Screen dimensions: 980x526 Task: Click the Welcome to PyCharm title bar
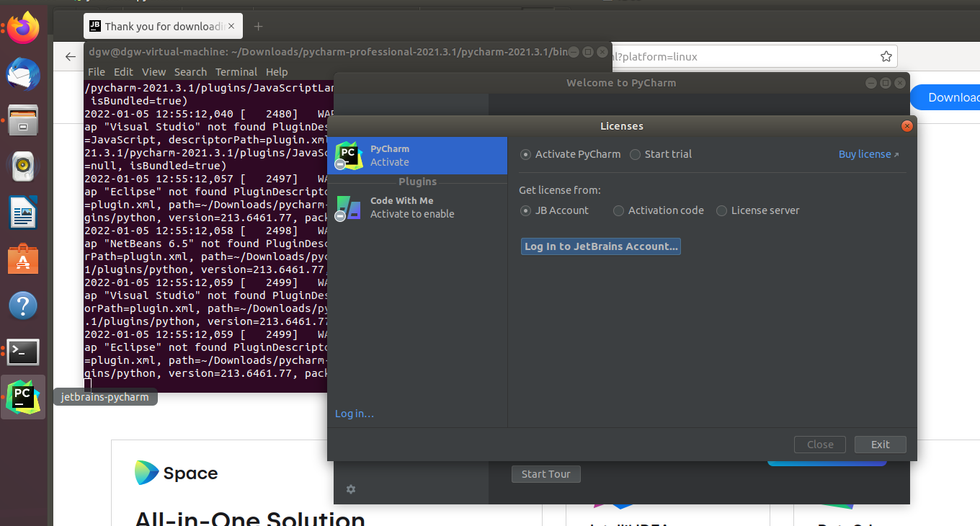click(621, 83)
